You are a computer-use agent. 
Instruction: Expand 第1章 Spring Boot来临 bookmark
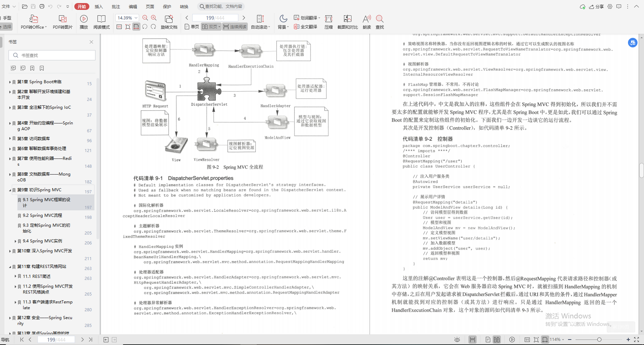[x=10, y=82]
